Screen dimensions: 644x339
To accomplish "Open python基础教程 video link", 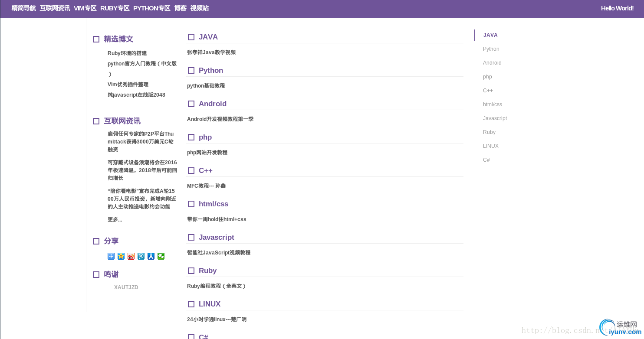I will point(206,86).
